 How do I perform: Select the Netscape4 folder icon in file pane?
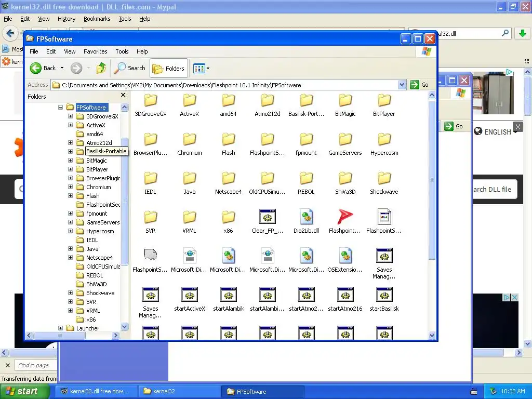point(229,179)
